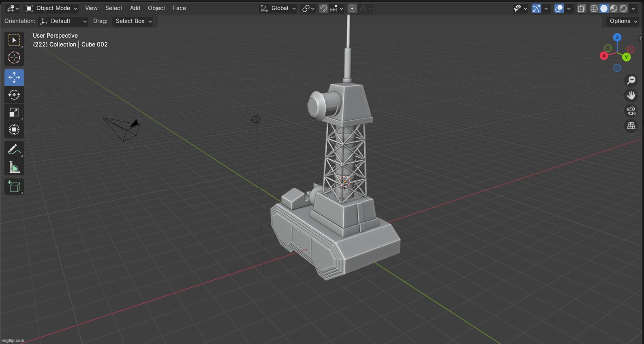Image resolution: width=644 pixels, height=344 pixels.
Task: Open the transform pivot point dropdown
Action: click(308, 8)
